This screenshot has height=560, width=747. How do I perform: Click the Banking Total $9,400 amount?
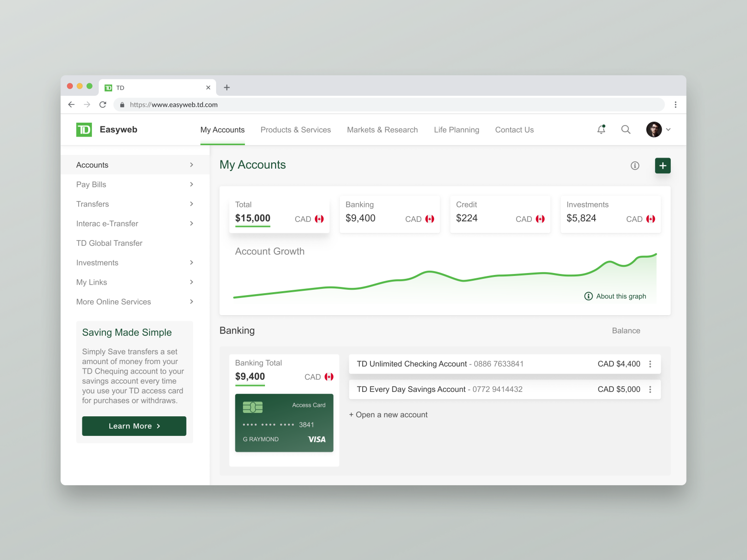[250, 377]
